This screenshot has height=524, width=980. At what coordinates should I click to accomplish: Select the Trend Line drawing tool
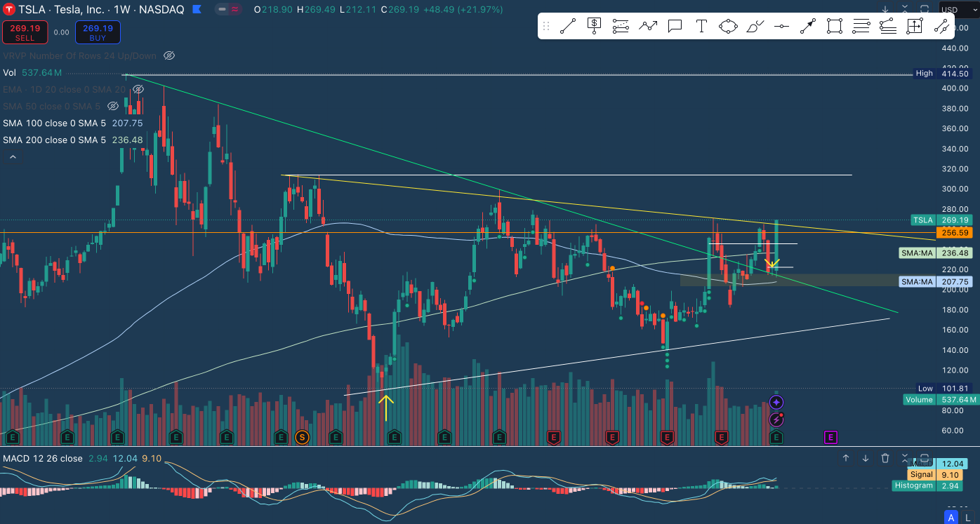click(568, 27)
